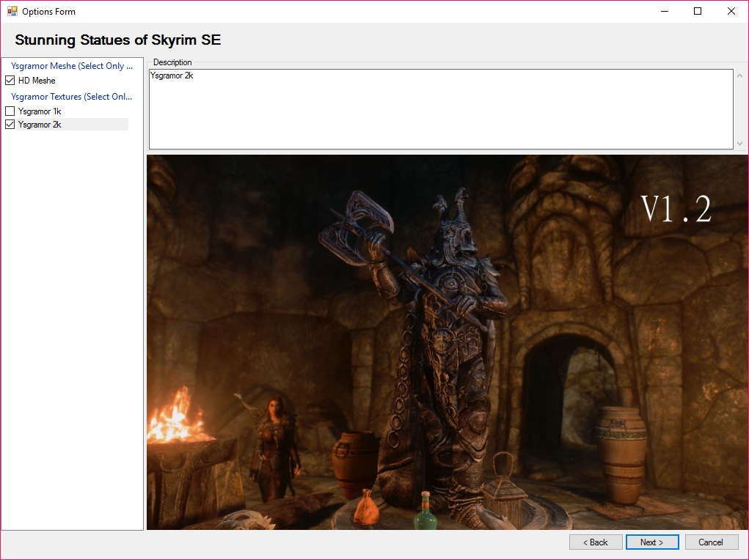
Task: Click the Ysgramor statue preview image
Action: coord(447,342)
